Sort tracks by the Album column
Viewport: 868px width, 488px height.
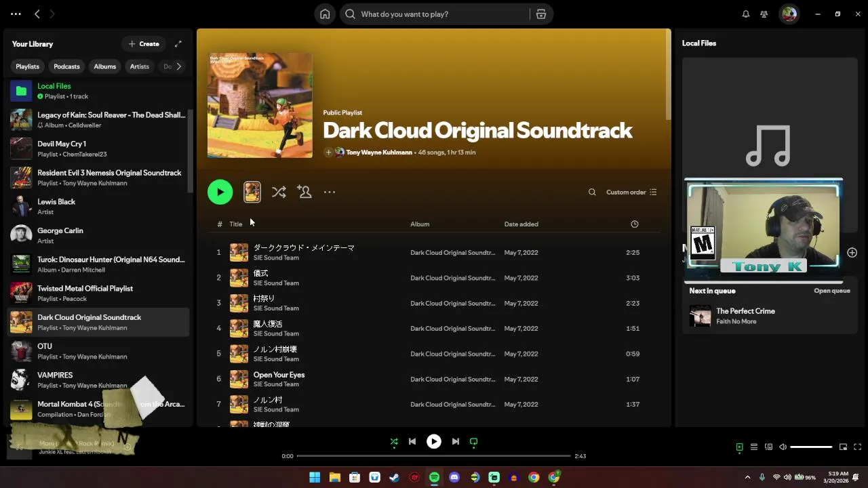(x=420, y=224)
